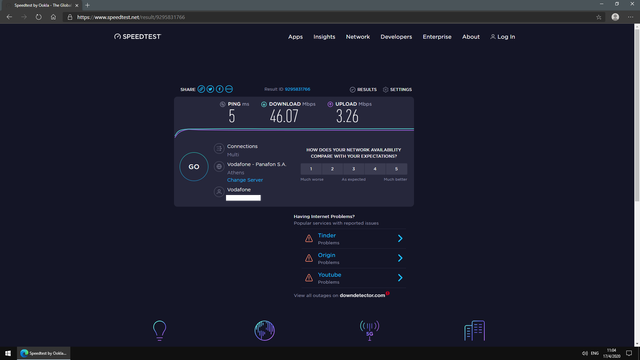Close the Speedtest browser tab

pyautogui.click(x=76, y=5)
